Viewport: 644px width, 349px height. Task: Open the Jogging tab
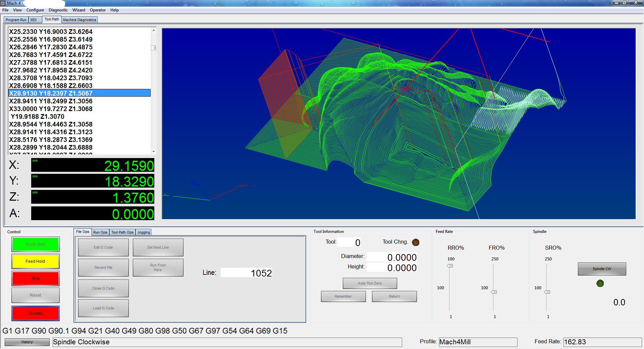point(144,232)
